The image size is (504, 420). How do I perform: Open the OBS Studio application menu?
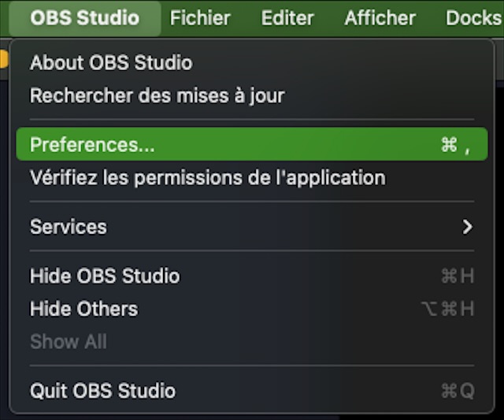click(84, 17)
